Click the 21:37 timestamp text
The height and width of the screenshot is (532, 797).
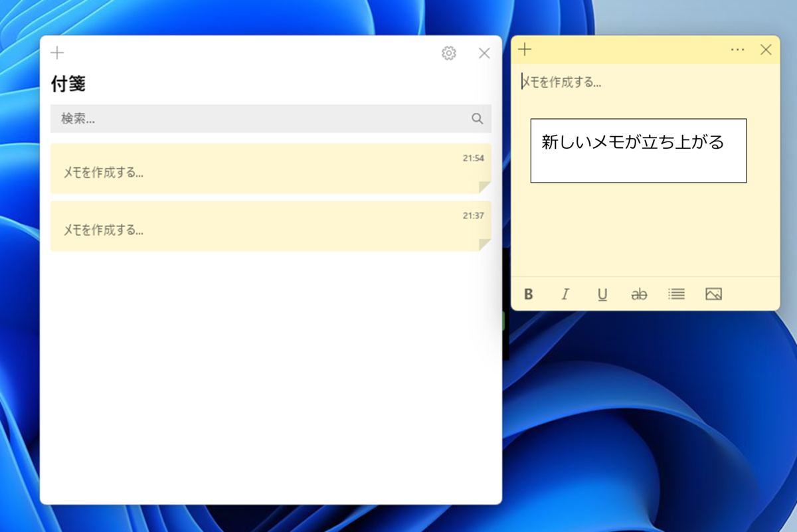(474, 216)
